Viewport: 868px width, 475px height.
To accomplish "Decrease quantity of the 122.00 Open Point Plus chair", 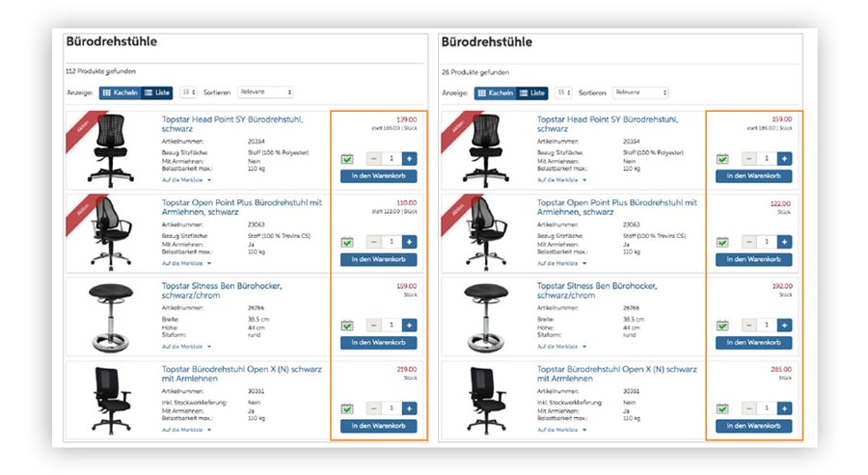I will point(749,242).
